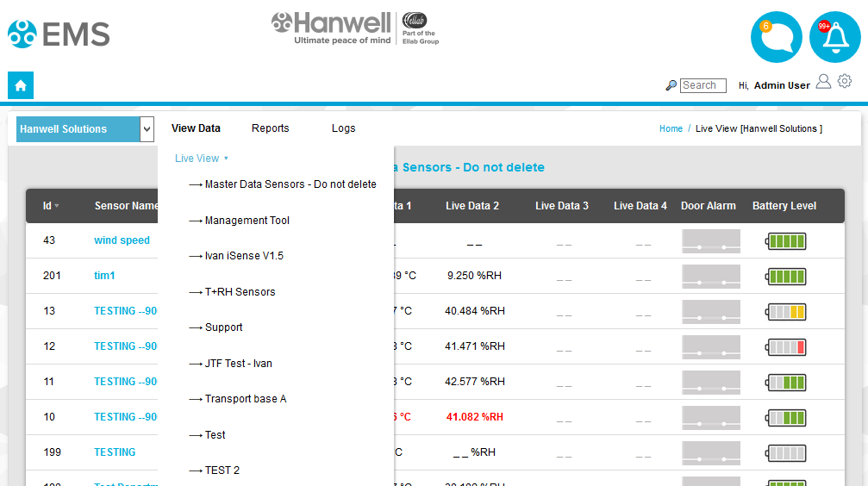The height and width of the screenshot is (486, 868).
Task: Click door alarm indicator in row 10
Action: (711, 418)
